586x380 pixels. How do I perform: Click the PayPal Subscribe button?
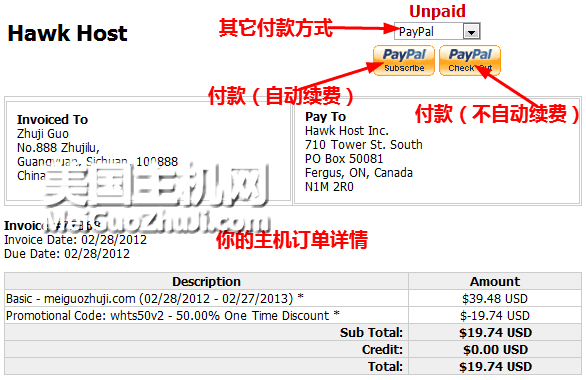click(404, 61)
